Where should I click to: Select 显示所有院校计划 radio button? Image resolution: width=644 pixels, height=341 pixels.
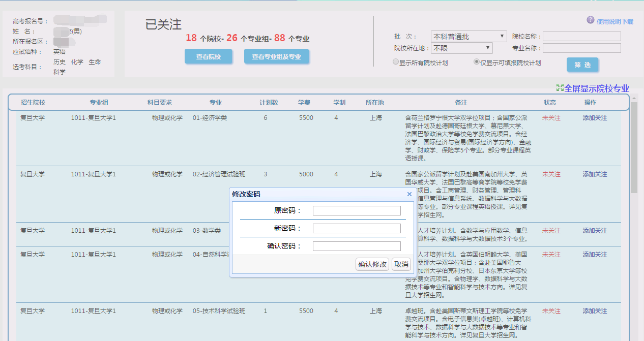coord(395,62)
